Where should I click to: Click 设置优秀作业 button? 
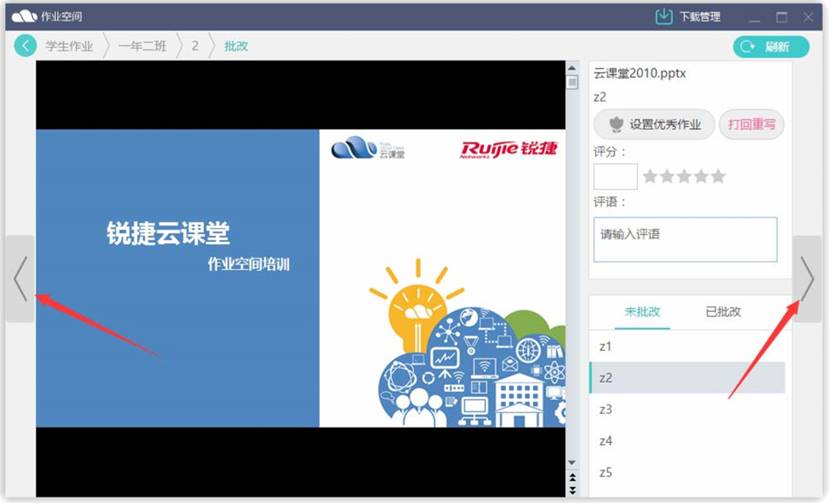(x=654, y=125)
